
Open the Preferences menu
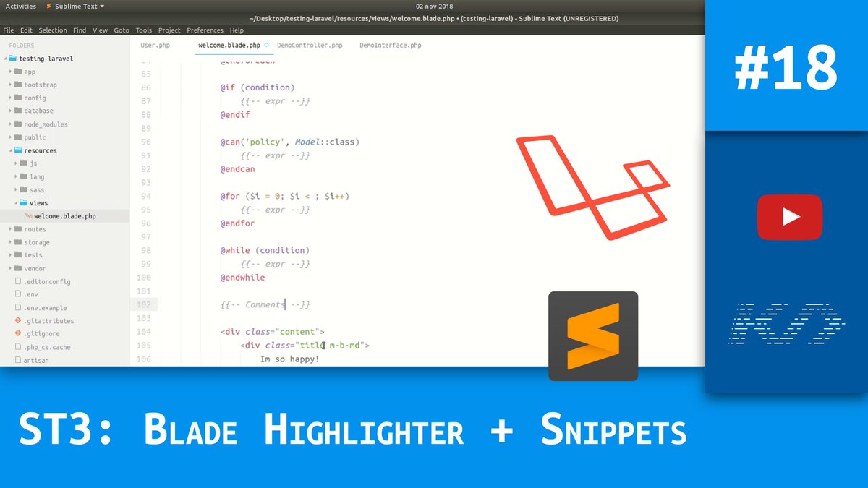pos(205,30)
